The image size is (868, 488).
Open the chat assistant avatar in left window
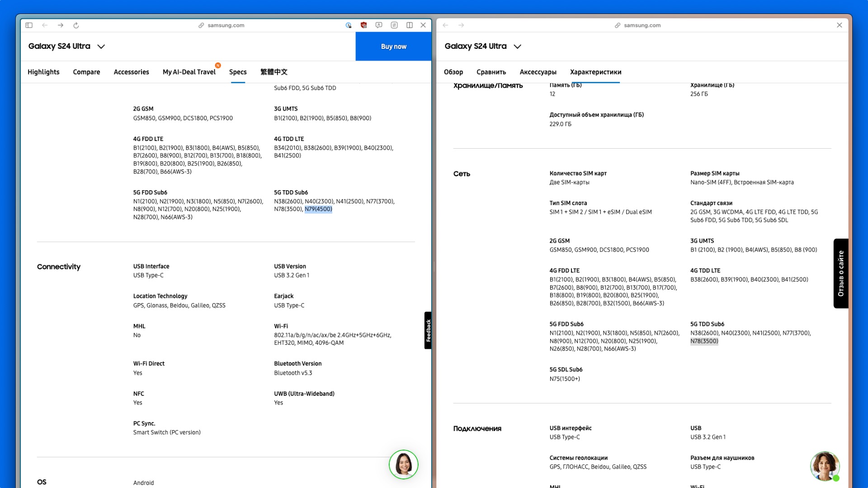click(x=403, y=465)
